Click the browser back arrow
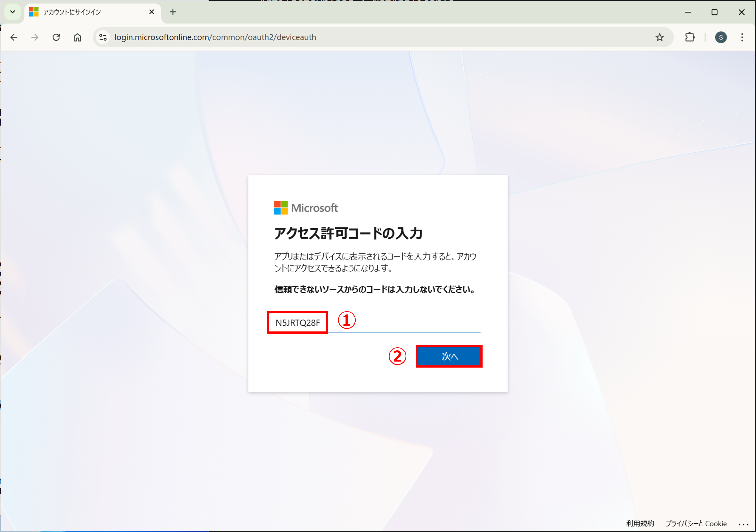This screenshot has height=532, width=756. 14,37
